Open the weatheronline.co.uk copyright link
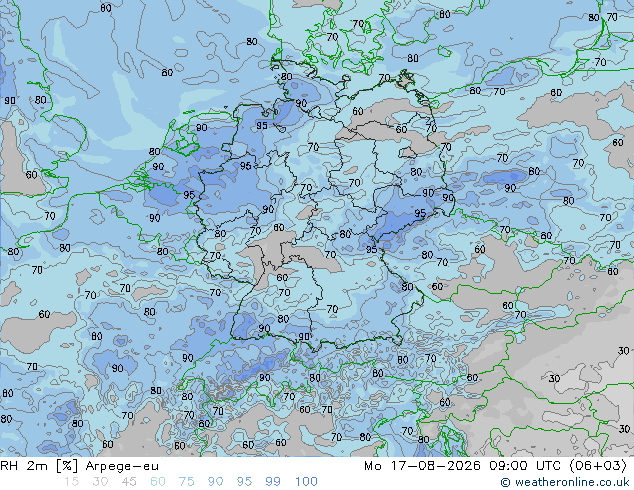The image size is (634, 490). (565, 482)
